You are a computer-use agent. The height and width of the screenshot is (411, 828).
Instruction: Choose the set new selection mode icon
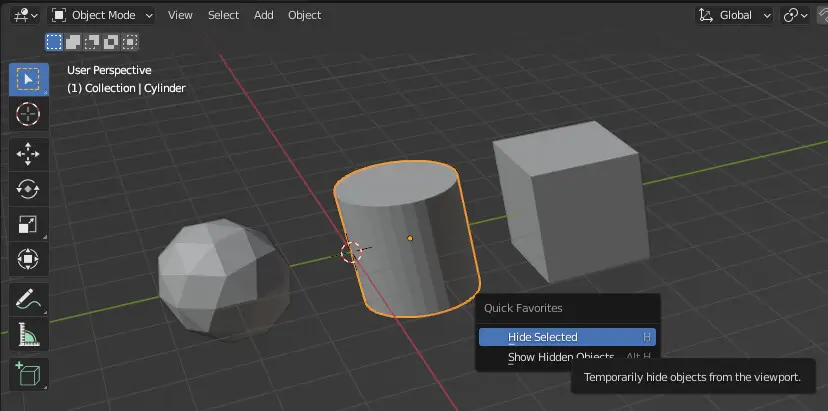(54, 42)
